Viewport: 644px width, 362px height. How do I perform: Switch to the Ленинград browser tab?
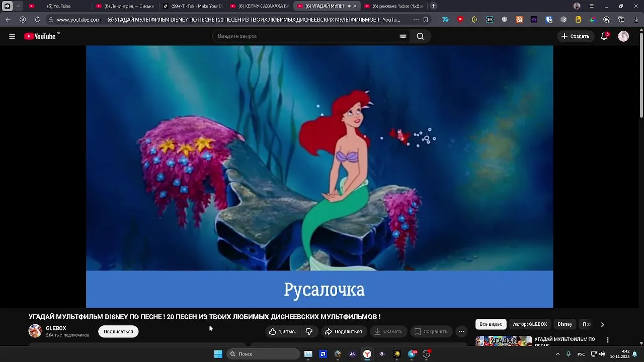(124, 6)
